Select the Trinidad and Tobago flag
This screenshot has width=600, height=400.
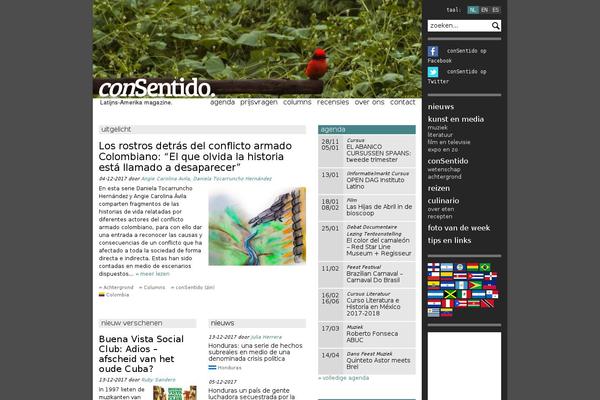[488, 304]
